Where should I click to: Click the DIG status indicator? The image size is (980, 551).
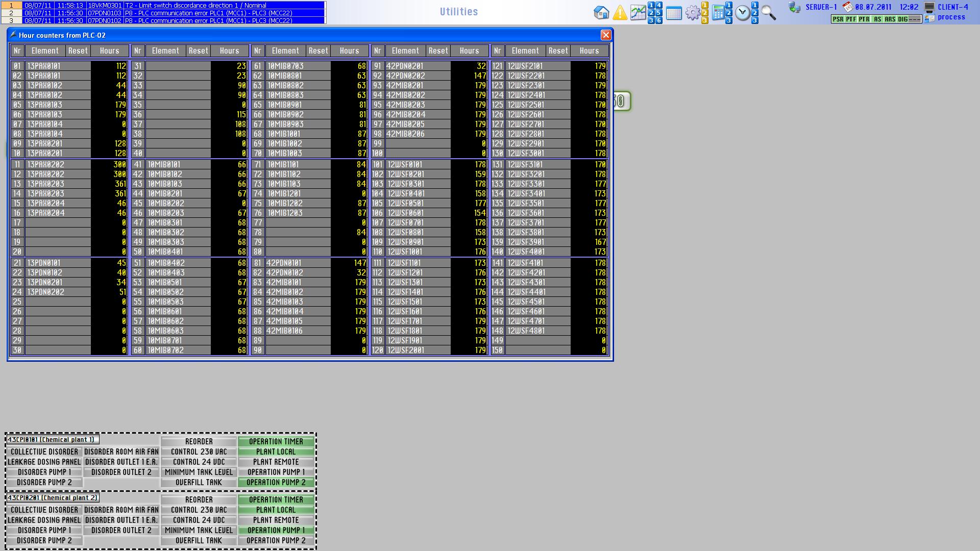click(902, 19)
